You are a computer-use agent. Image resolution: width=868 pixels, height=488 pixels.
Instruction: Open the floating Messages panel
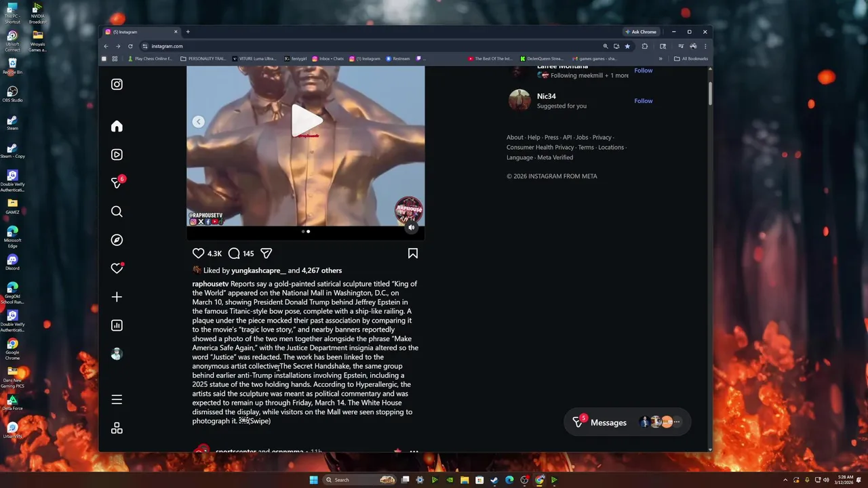pyautogui.click(x=627, y=422)
